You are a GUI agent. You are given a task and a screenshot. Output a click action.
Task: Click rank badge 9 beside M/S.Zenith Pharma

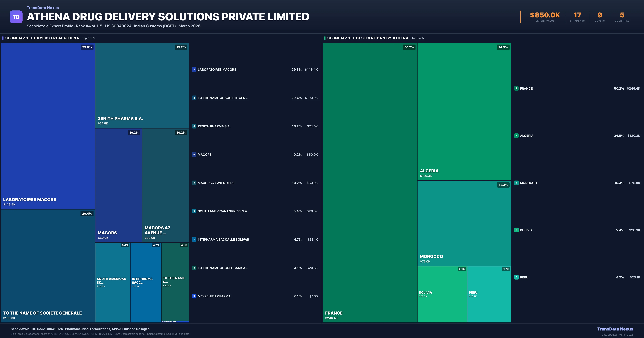(x=194, y=296)
